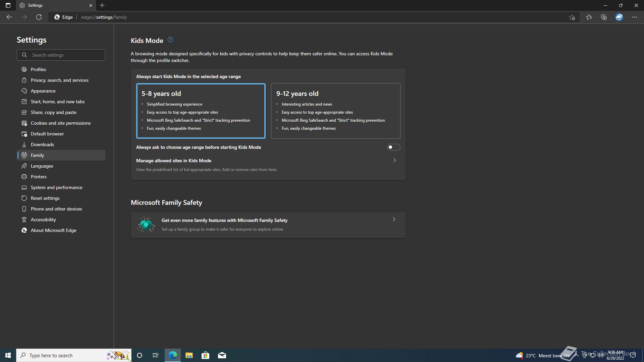This screenshot has height=362, width=644.
Task: Open File Explorer from taskbar
Action: (x=189, y=355)
